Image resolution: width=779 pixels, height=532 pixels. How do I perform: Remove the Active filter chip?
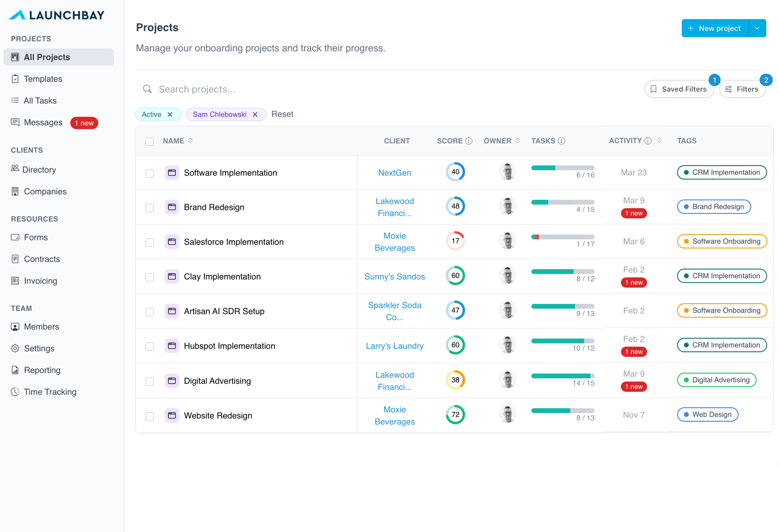point(170,115)
